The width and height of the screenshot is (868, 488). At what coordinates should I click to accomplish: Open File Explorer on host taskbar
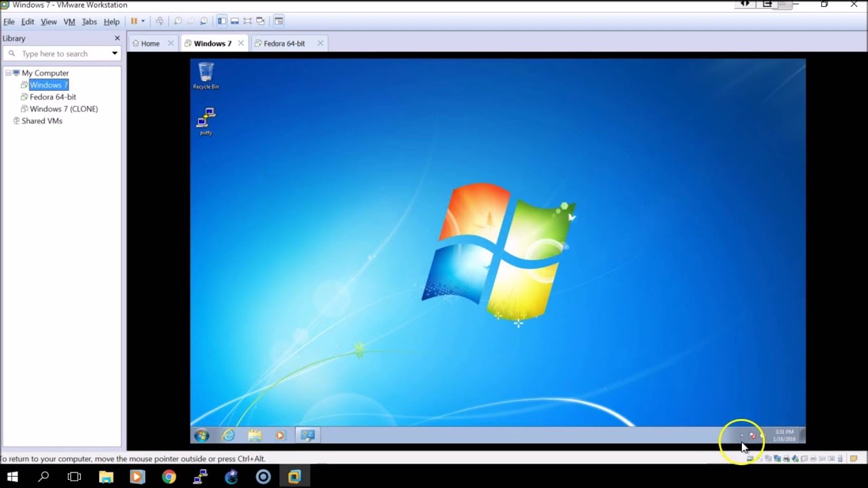106,477
